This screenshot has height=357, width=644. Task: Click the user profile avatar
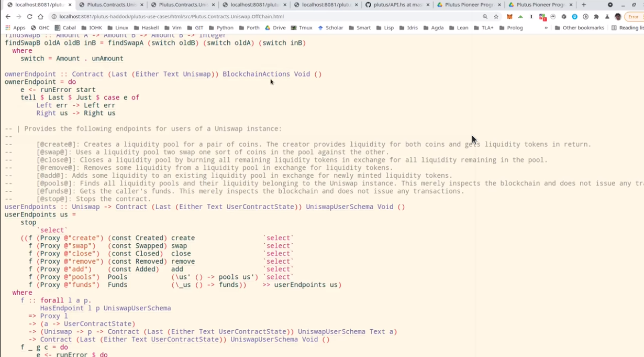click(x=618, y=17)
